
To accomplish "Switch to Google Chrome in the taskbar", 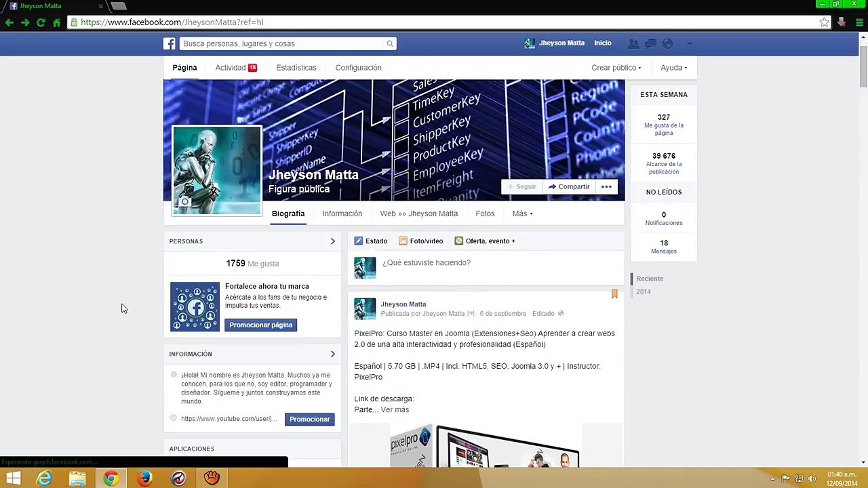I will coord(111,479).
